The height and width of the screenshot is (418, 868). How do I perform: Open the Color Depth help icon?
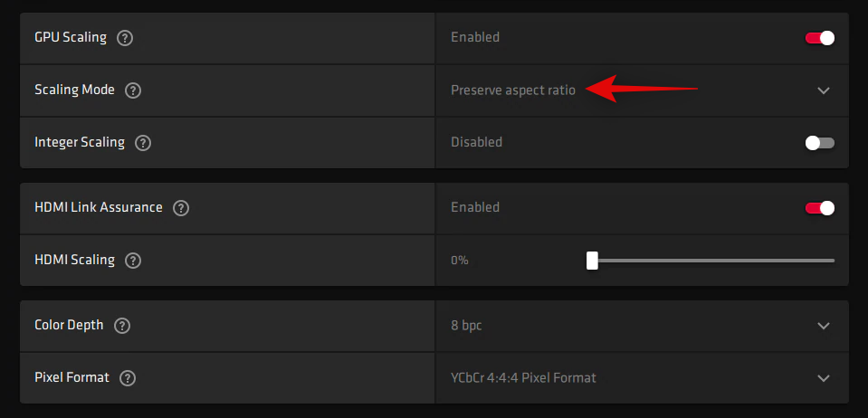[122, 326]
